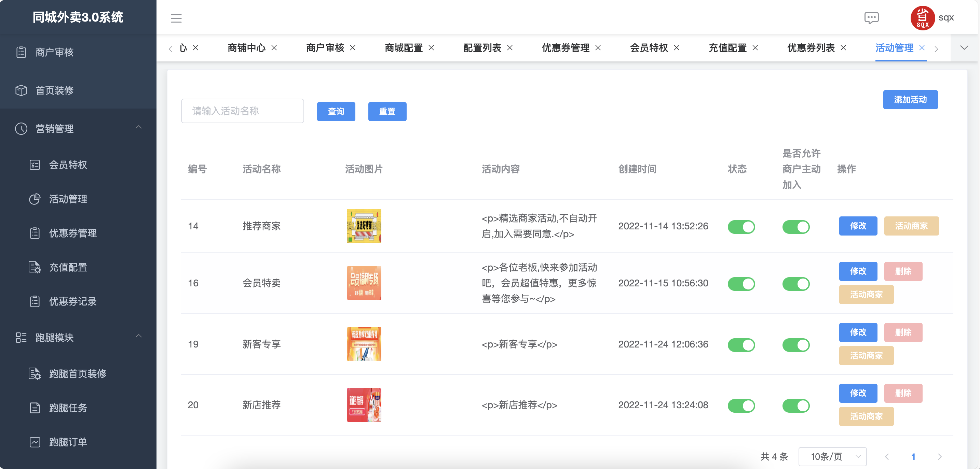Click the 优惠券记录 sidebar icon
The height and width of the screenshot is (469, 980).
(x=35, y=301)
